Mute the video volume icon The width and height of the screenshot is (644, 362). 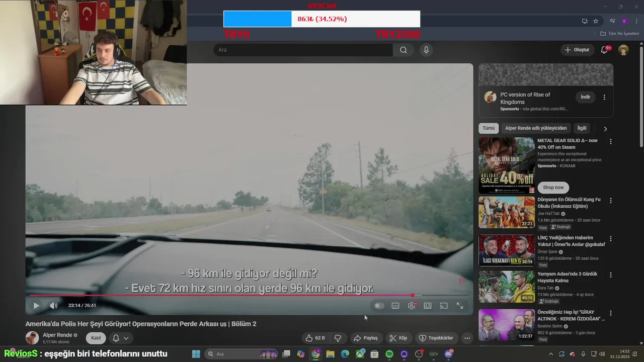pyautogui.click(x=53, y=306)
